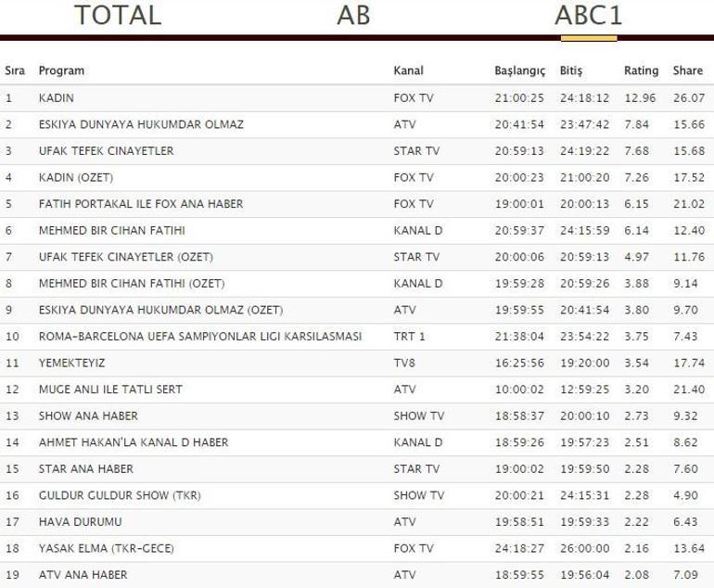
Task: Click end time 23:54:22
Action: (x=585, y=336)
